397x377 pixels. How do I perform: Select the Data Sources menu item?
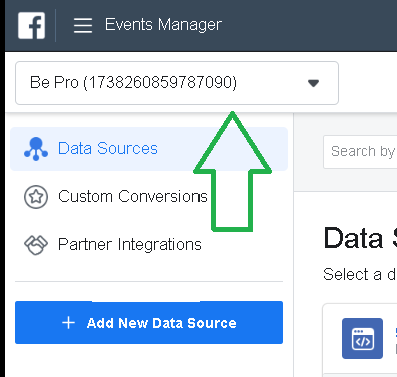(x=149, y=149)
